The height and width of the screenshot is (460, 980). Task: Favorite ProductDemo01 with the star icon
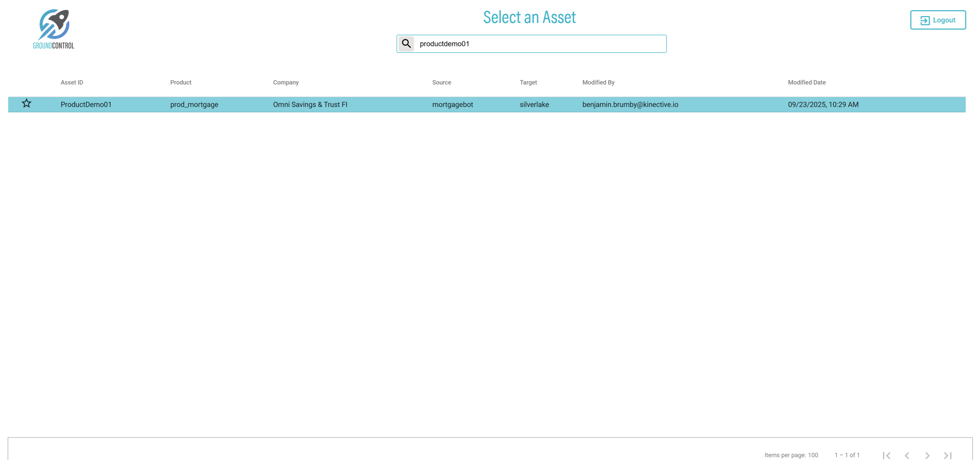click(26, 104)
